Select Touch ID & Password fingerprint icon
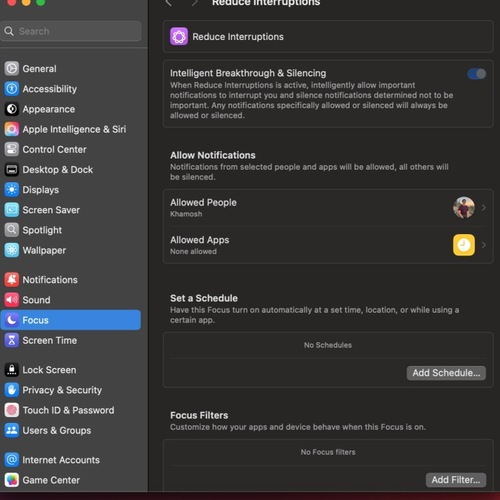Image resolution: width=500 pixels, height=500 pixels. (x=12, y=410)
